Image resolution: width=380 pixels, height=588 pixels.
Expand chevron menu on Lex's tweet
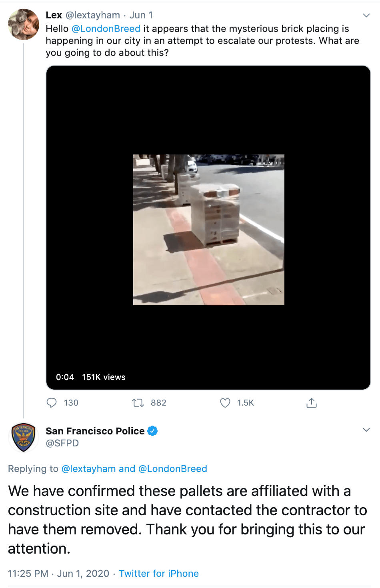(366, 15)
